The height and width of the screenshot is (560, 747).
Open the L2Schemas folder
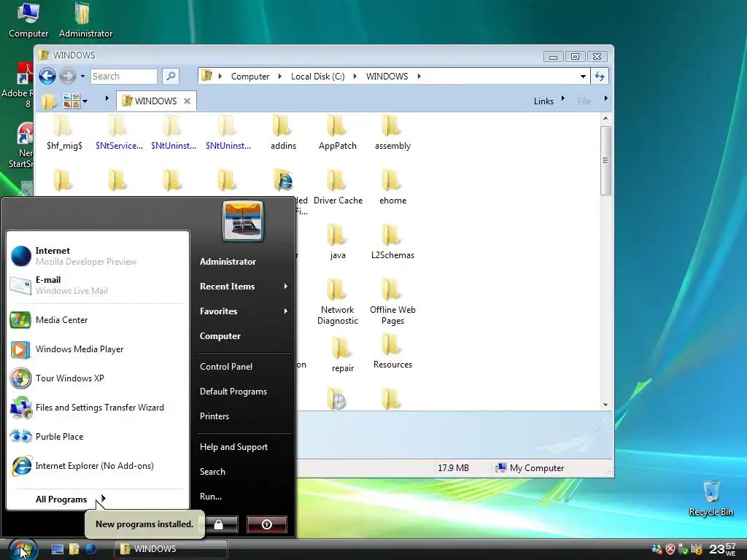point(392,242)
